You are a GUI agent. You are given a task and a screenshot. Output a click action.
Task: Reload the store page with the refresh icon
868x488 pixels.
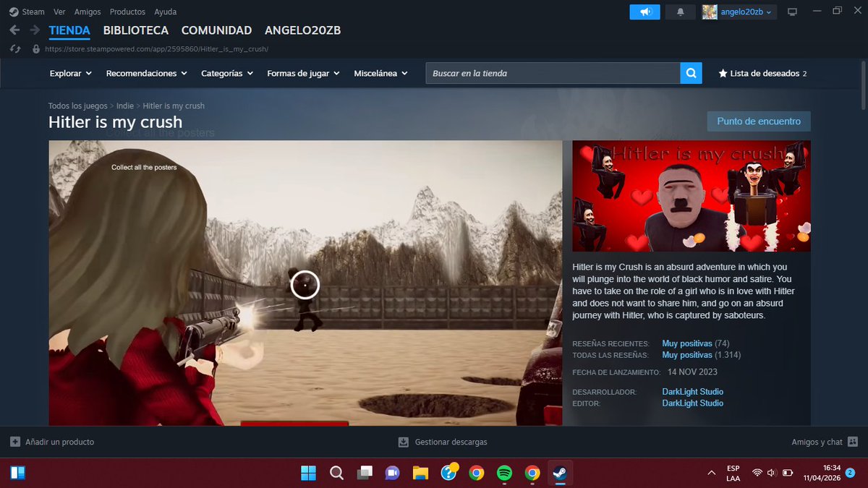pos(14,49)
